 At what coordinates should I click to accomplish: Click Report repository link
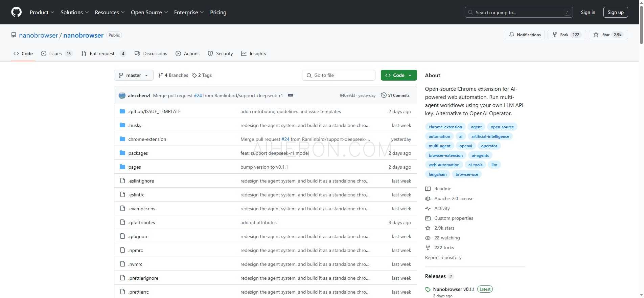pos(443,257)
